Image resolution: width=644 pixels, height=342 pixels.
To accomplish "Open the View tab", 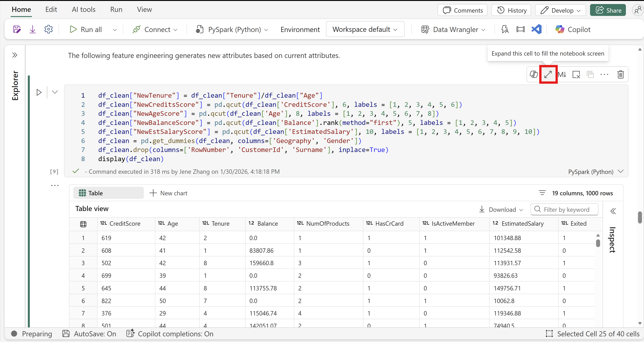I will (x=144, y=10).
